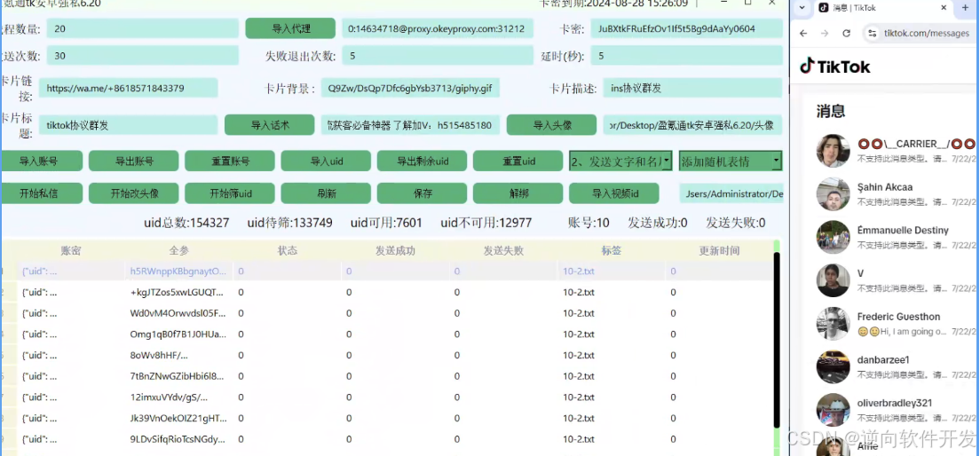Viewport: 980px width, 456px height.
Task: Click the 导入账号 button
Action: click(x=41, y=161)
